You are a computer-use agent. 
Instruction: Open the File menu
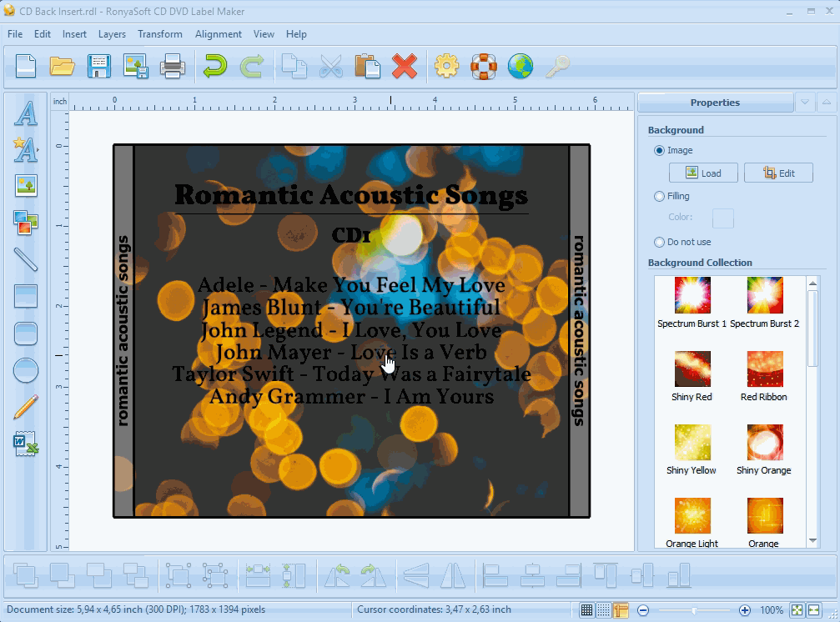click(x=15, y=34)
